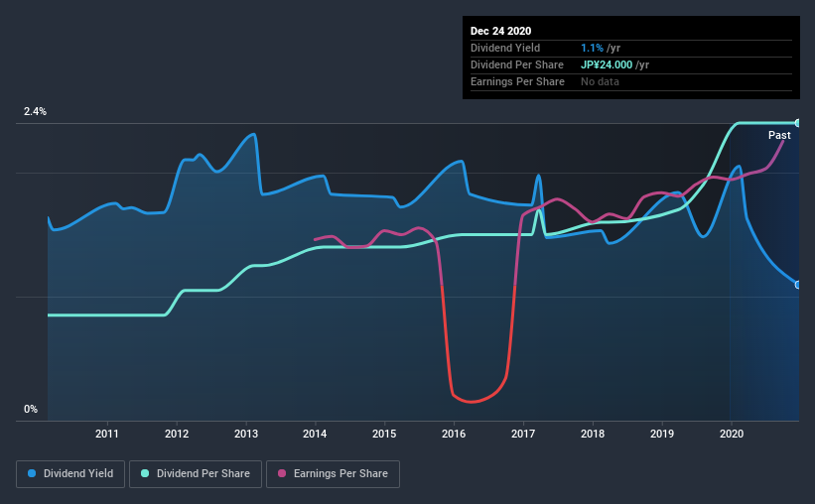This screenshot has height=504, width=815.
Task: Select the 2017 x-axis label
Action: point(523,434)
